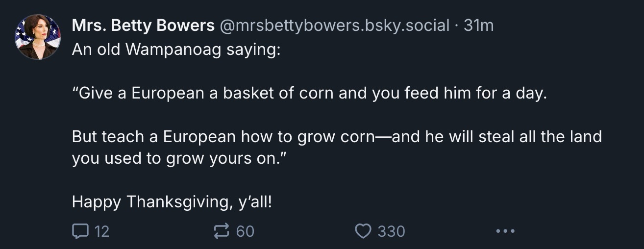Screen dimensions: 644x249
Task: Click the reply count 12
Action: (x=101, y=231)
